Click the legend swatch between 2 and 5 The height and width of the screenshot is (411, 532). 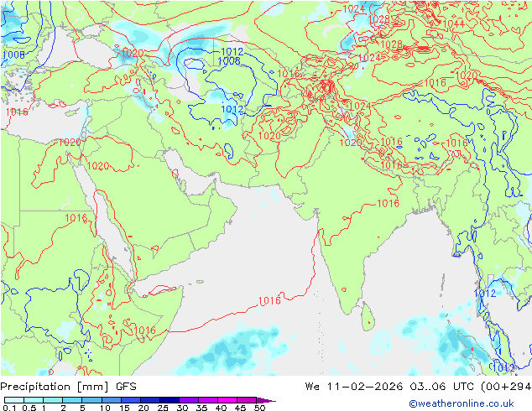point(72,400)
